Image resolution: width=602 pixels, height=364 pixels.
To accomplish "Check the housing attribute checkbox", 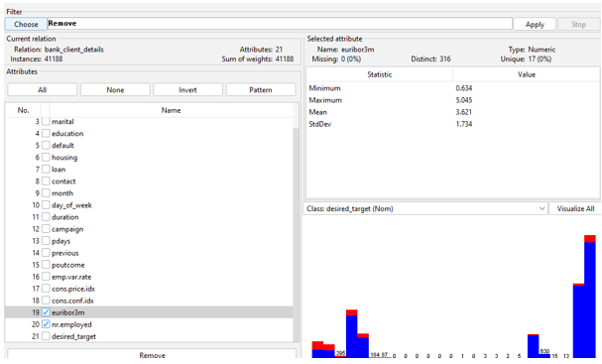I will pyautogui.click(x=46, y=157).
